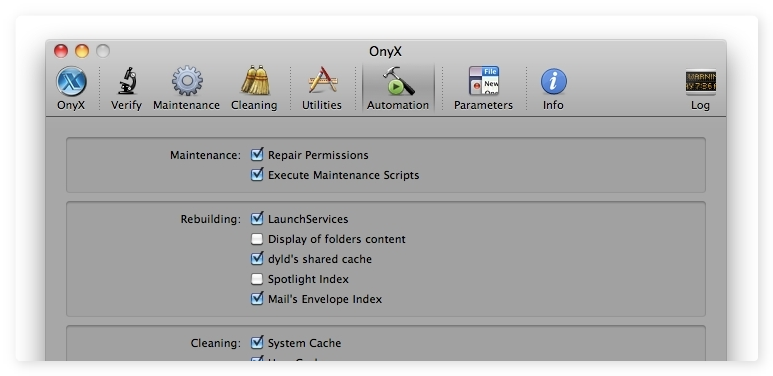Open the Maintenance gear icon
Viewport: 773px width, 376px height.
(x=187, y=81)
